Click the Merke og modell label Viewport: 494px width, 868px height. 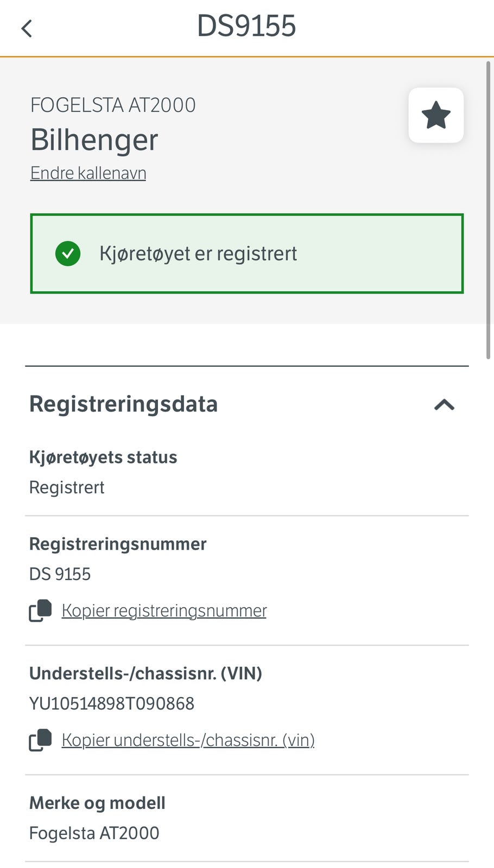click(97, 803)
